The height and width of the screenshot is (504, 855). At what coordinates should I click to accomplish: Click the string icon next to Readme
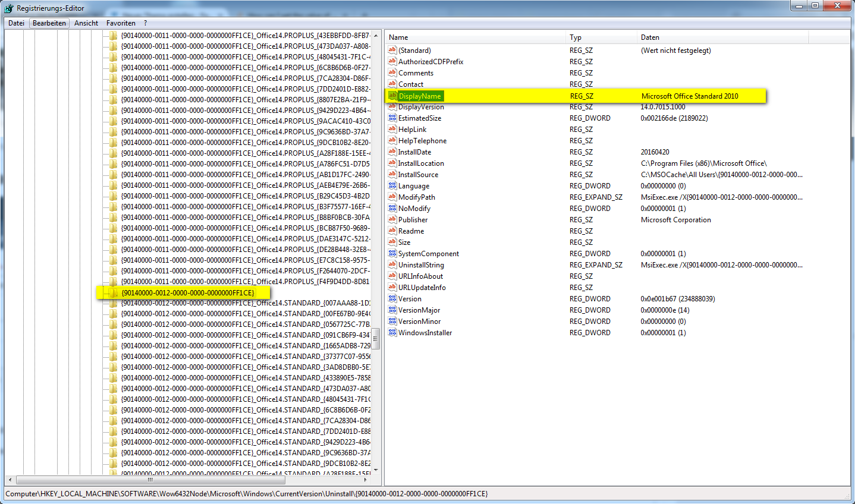(x=392, y=231)
